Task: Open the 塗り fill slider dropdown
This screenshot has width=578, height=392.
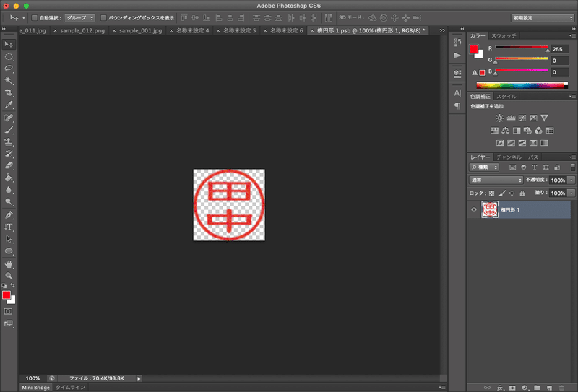Action: point(571,193)
